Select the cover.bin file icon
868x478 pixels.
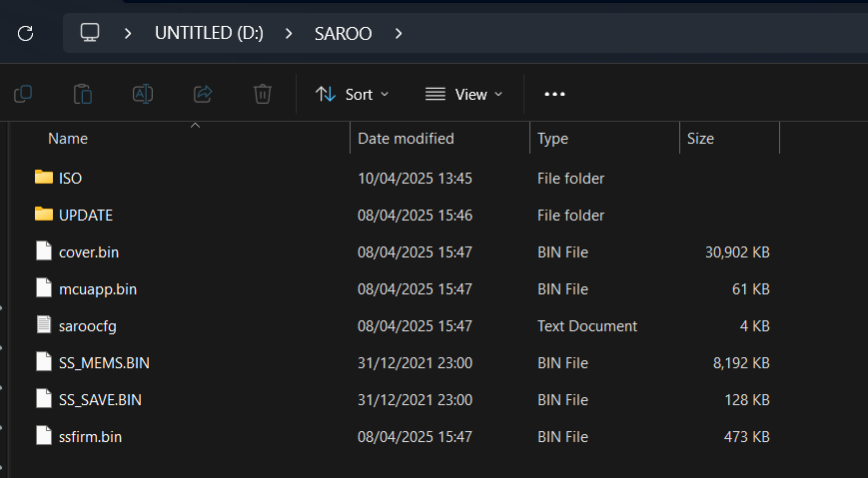pos(43,252)
